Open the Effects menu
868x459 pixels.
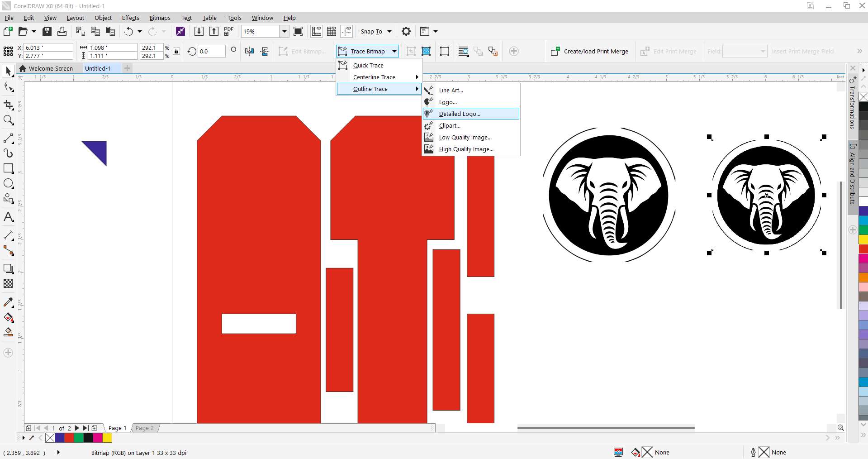[x=130, y=18]
